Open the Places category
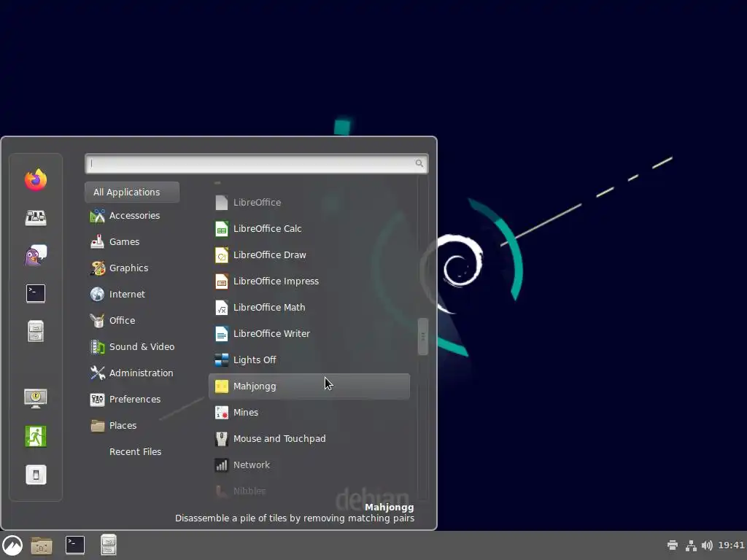 [132, 425]
